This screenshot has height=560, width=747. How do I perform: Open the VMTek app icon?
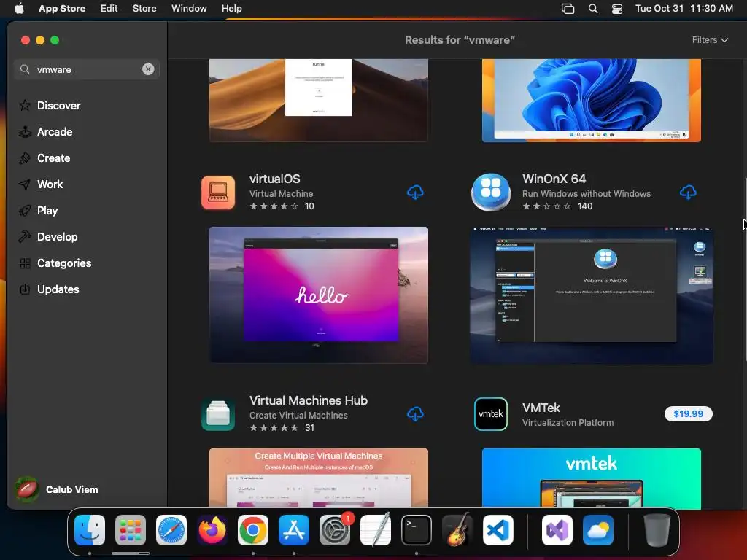click(x=491, y=414)
